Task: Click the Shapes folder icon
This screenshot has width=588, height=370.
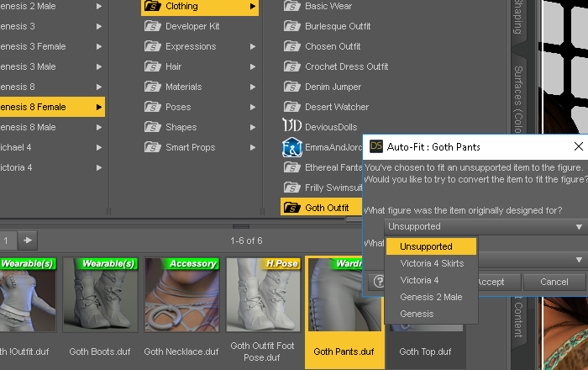Action: pyautogui.click(x=153, y=127)
